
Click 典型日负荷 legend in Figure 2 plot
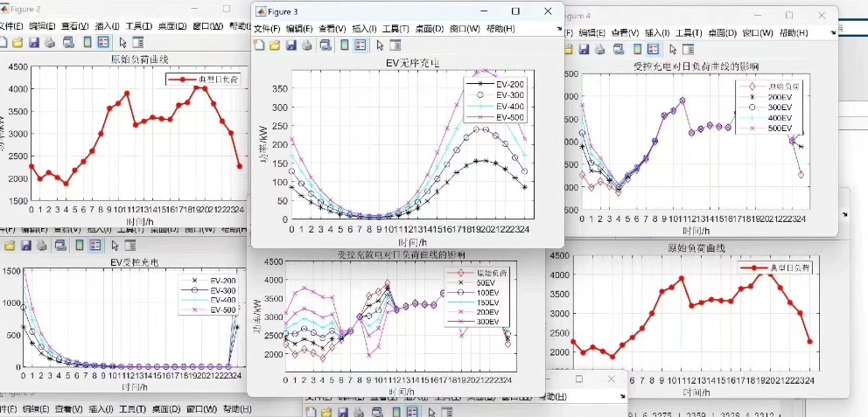pos(203,80)
